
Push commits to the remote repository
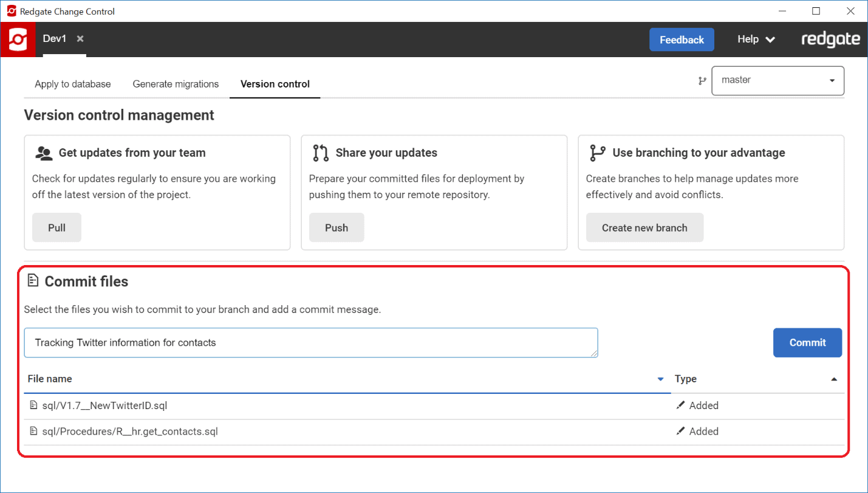coord(337,228)
